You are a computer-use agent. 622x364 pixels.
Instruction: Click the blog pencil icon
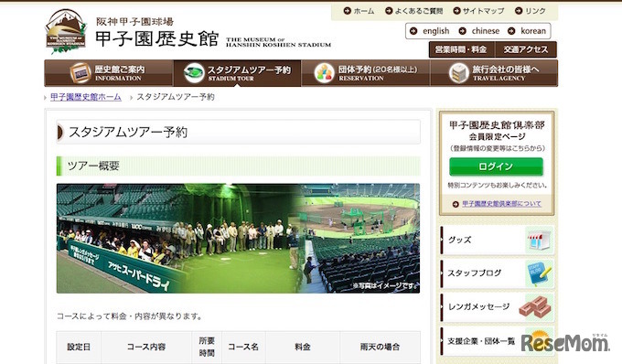pos(539,273)
